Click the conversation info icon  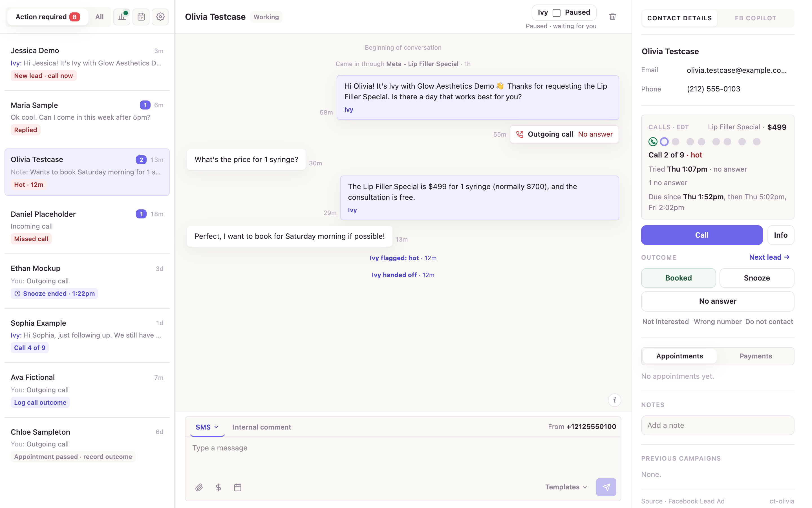coord(614,400)
